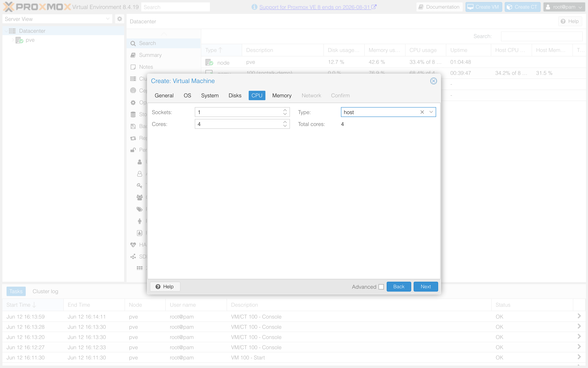Viewport: 588px width, 368px height.
Task: Close the Create Virtual Machine dialog
Action: (433, 81)
